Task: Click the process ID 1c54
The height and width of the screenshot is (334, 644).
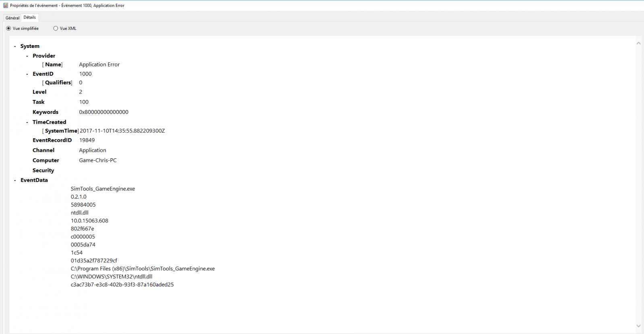Action: pyautogui.click(x=76, y=253)
